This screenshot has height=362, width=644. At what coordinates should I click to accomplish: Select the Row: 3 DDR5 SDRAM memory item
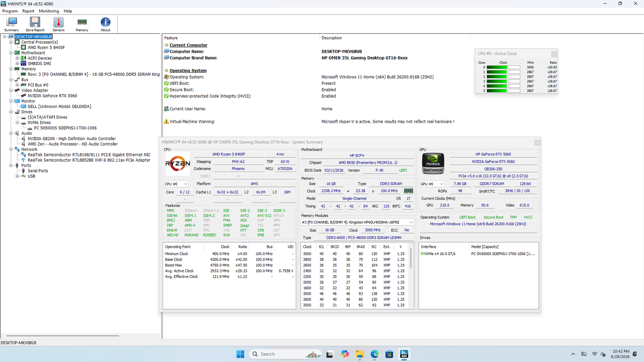[x=94, y=74]
